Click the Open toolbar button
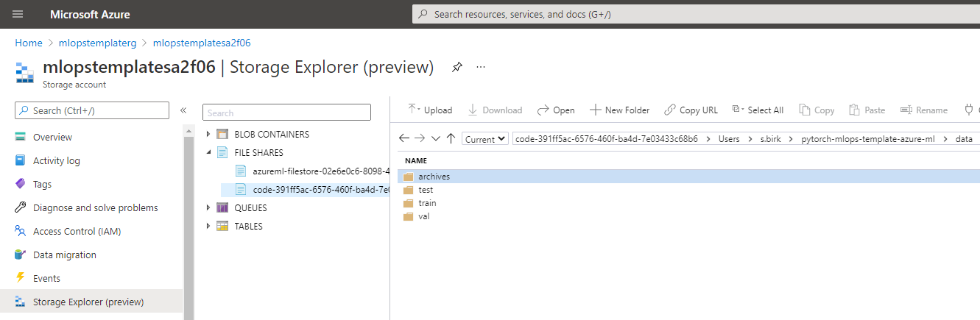This screenshot has height=320, width=980. point(556,110)
